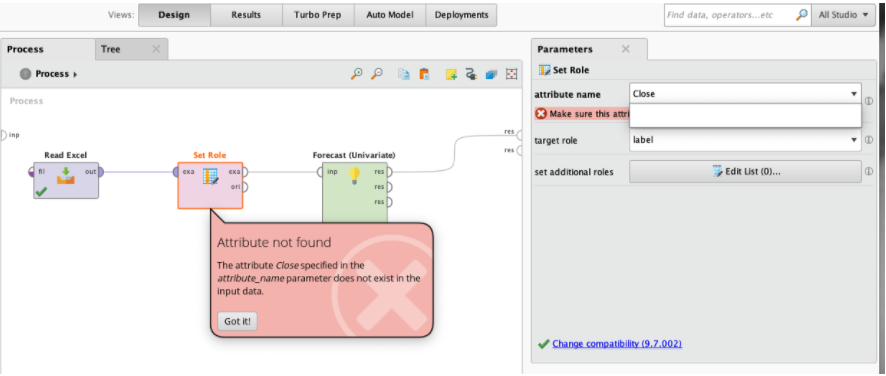Screen dimensions: 886x376
Task: Expand the Process breadcrumb arrow
Action: click(x=76, y=74)
